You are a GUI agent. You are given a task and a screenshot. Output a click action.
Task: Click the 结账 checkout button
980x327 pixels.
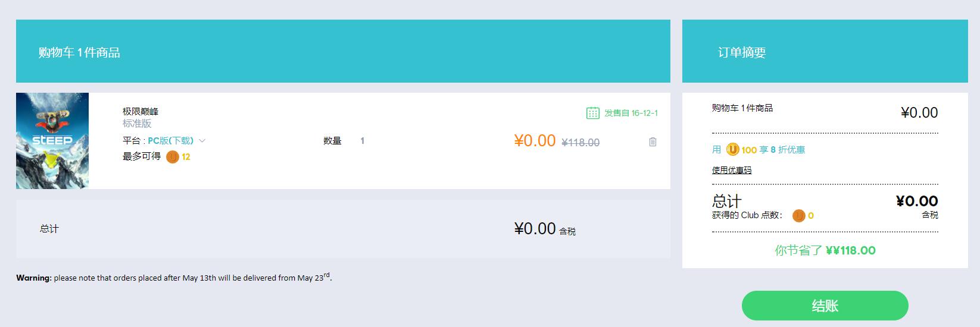click(x=825, y=306)
